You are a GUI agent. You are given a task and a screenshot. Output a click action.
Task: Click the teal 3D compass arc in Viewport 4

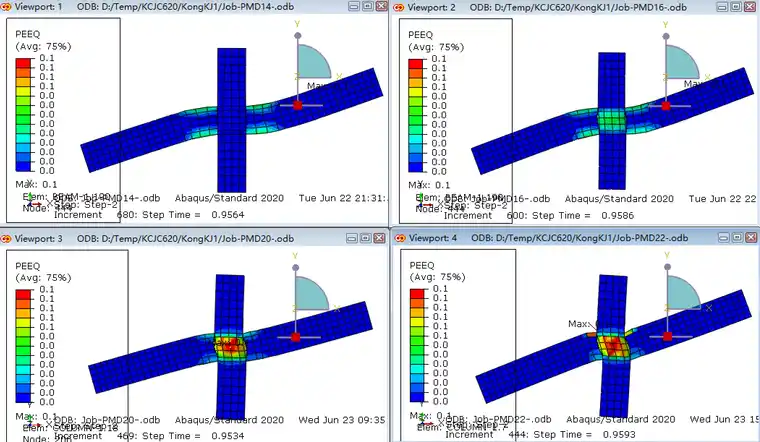tap(684, 292)
